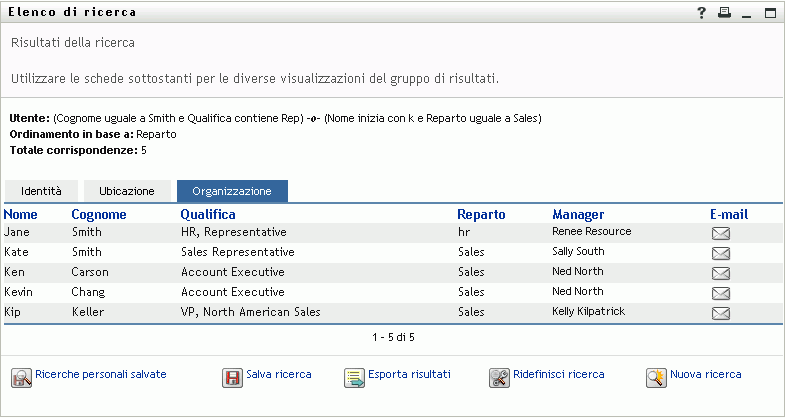The width and height of the screenshot is (785, 418).
Task: Click email envelope icon for Kip Keller
Action: [x=720, y=313]
